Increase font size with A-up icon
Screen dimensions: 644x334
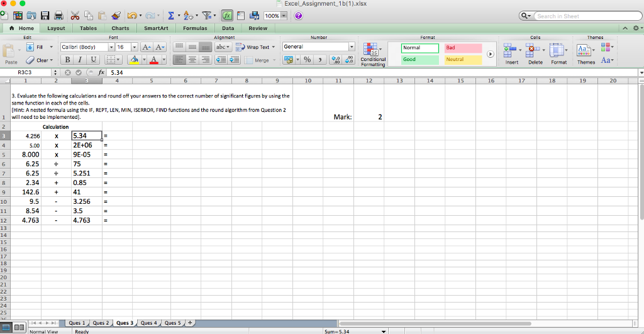point(146,47)
